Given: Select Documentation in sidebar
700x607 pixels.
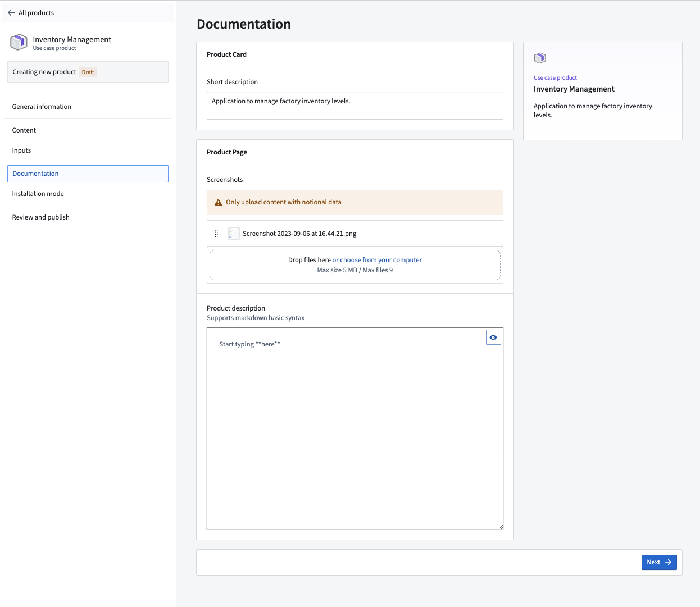Looking at the screenshot, I should pos(88,174).
